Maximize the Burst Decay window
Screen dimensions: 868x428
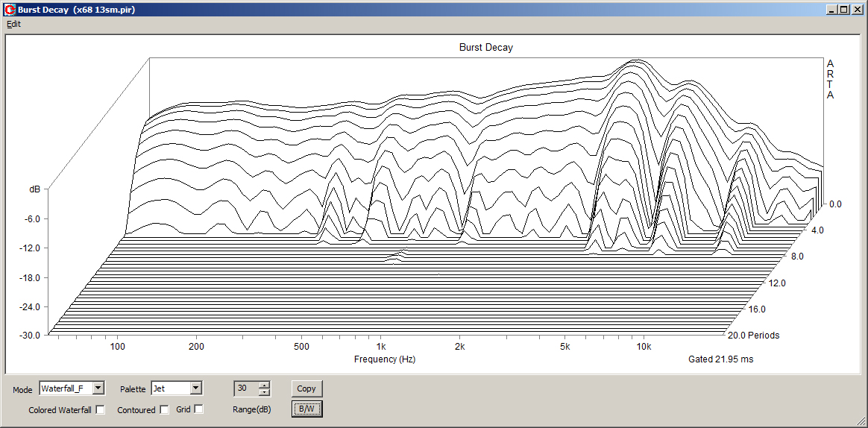click(x=844, y=10)
